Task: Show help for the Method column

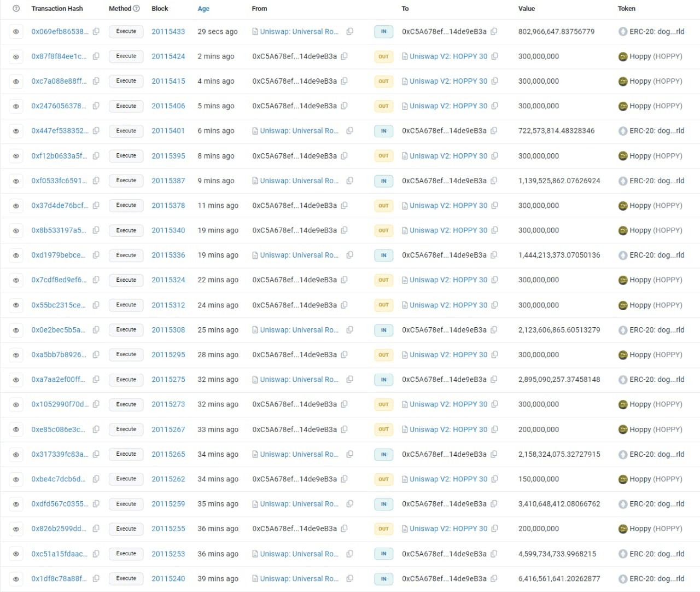Action: click(x=137, y=9)
